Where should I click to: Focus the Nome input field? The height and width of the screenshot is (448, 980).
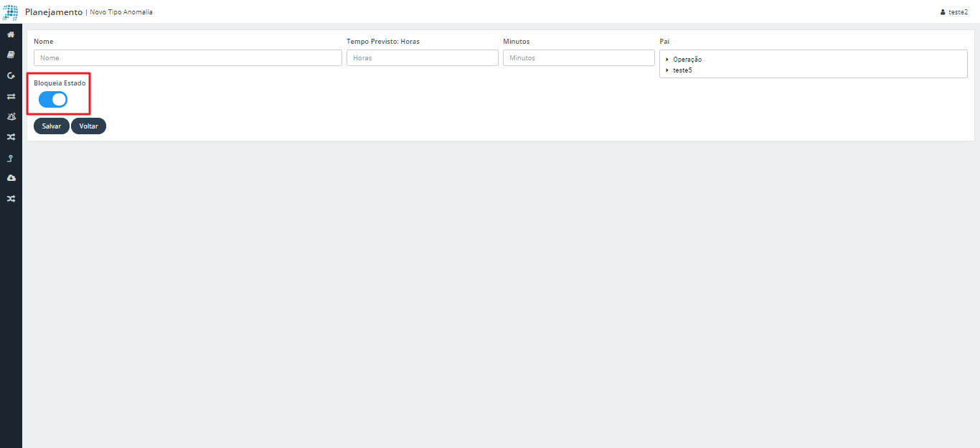tap(188, 57)
